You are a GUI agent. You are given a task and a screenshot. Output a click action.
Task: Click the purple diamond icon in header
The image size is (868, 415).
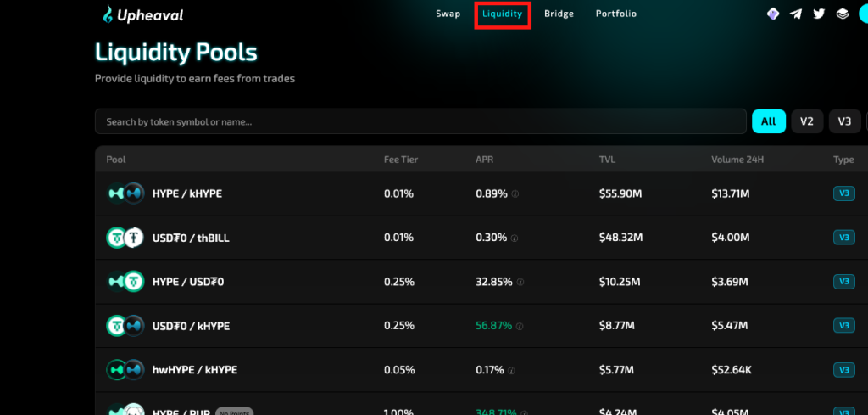772,14
